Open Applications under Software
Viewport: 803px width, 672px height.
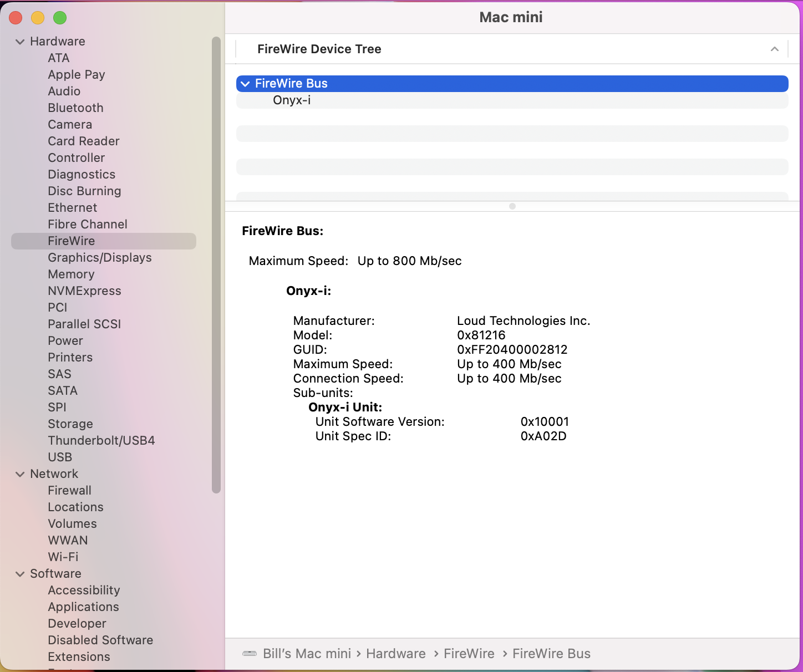83,607
